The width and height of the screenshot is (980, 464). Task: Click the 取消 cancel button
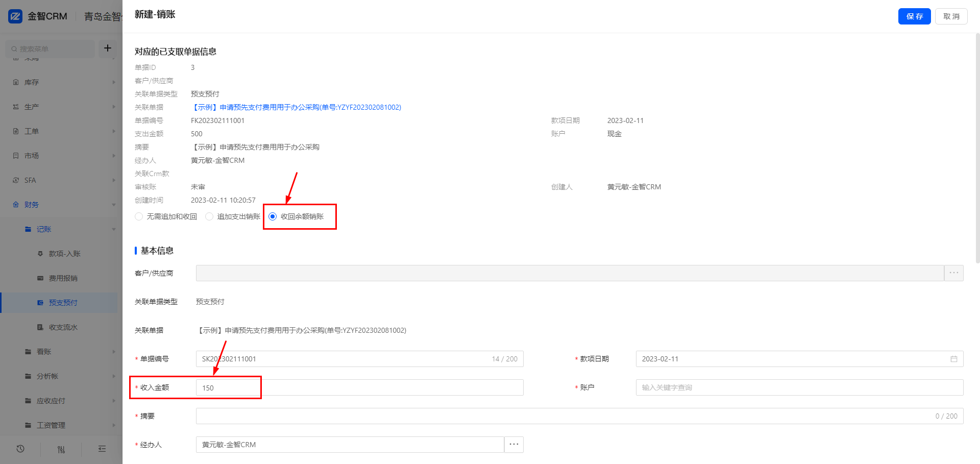pos(951,16)
